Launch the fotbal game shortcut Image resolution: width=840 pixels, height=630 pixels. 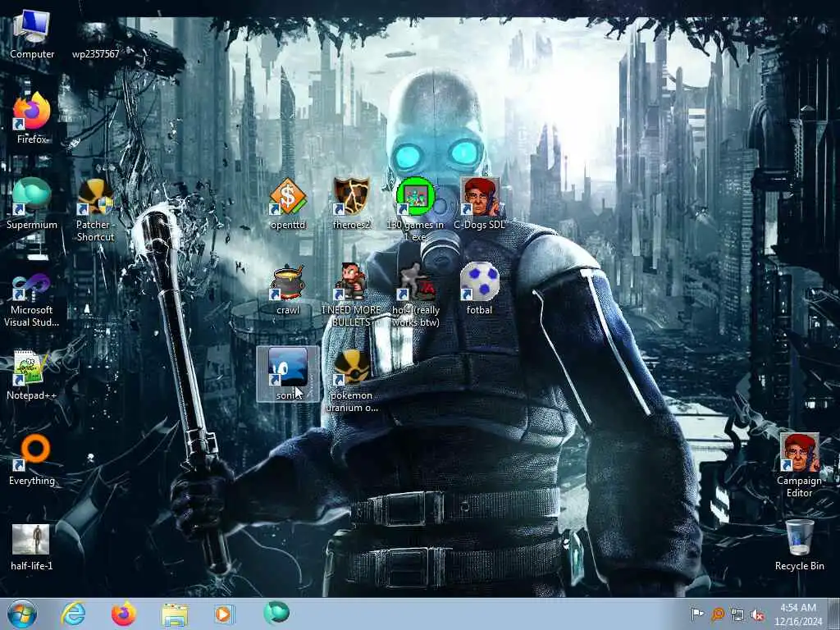479,290
